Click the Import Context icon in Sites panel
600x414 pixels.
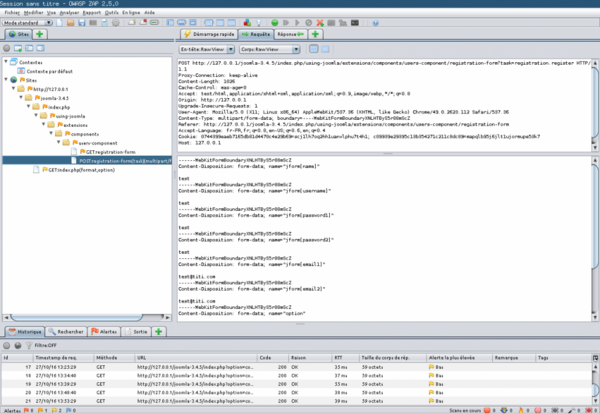pyautogui.click(x=29, y=48)
